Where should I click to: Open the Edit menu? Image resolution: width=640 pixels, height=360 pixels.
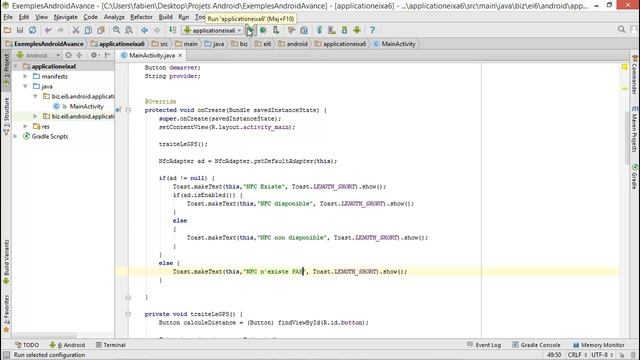24,17
